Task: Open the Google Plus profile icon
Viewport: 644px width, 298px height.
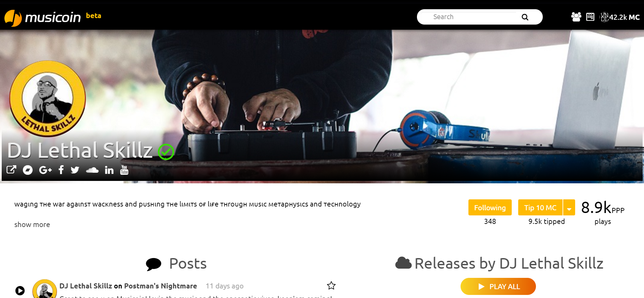Action: click(45, 170)
